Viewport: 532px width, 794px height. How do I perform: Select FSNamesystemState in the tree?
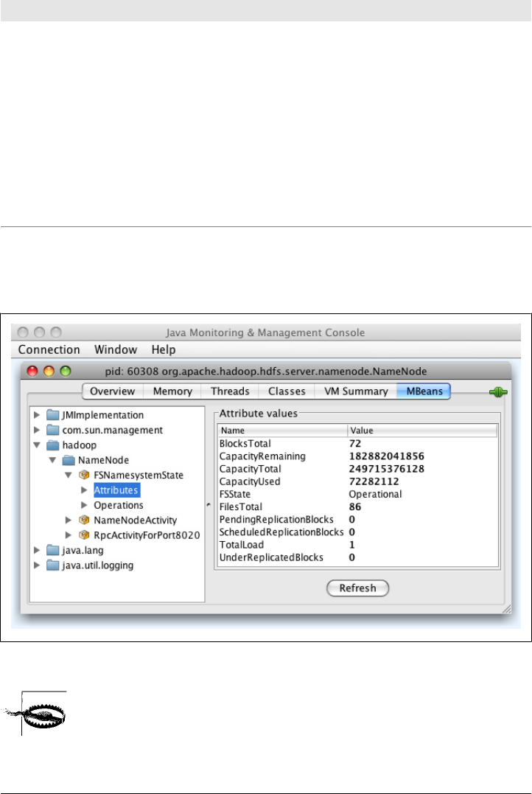coord(139,475)
